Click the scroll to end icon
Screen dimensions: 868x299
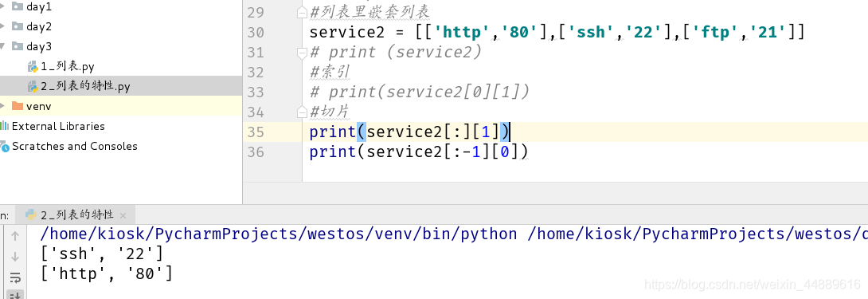(x=15, y=295)
